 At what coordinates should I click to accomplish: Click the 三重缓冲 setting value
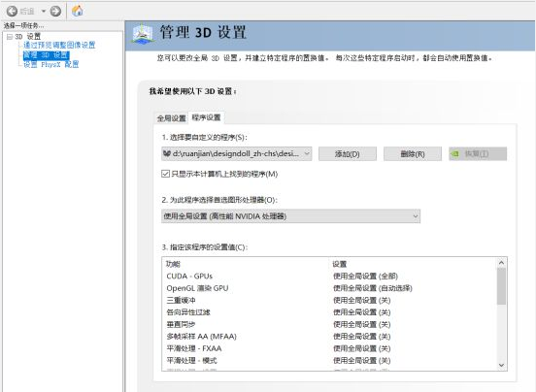tap(361, 300)
